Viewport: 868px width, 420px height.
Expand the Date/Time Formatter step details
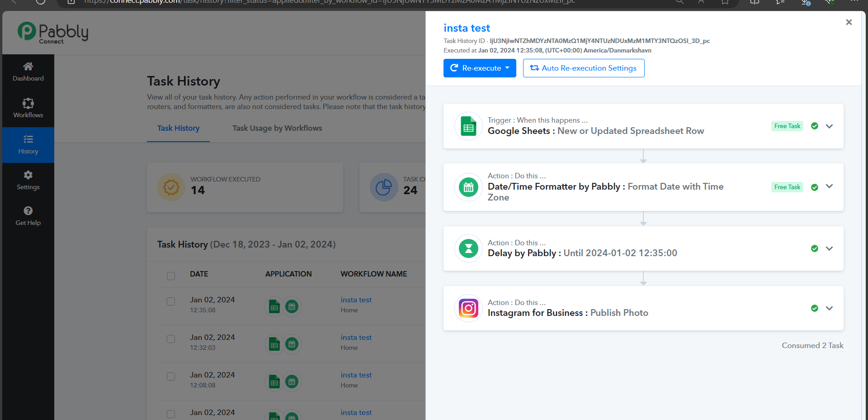click(x=829, y=186)
